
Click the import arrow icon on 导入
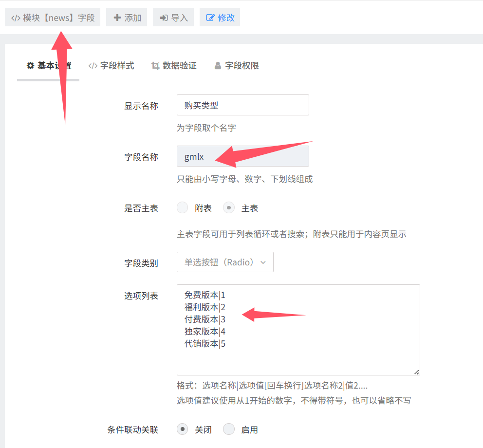tap(164, 18)
